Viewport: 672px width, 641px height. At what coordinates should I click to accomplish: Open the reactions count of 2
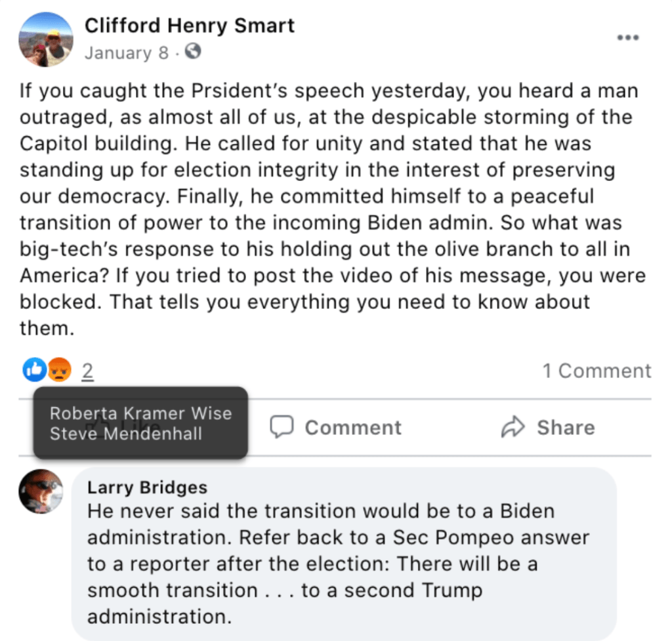[x=87, y=372]
